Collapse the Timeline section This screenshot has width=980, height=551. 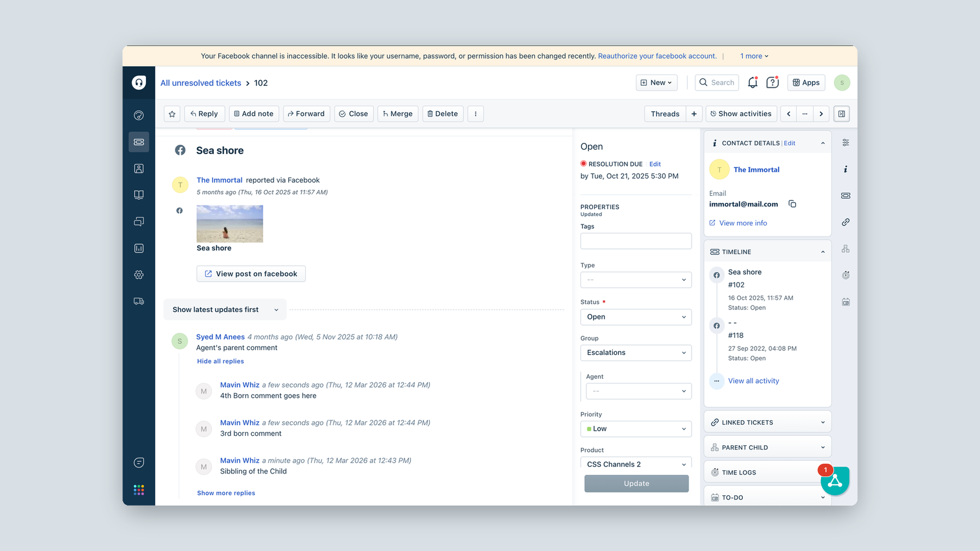[822, 252]
